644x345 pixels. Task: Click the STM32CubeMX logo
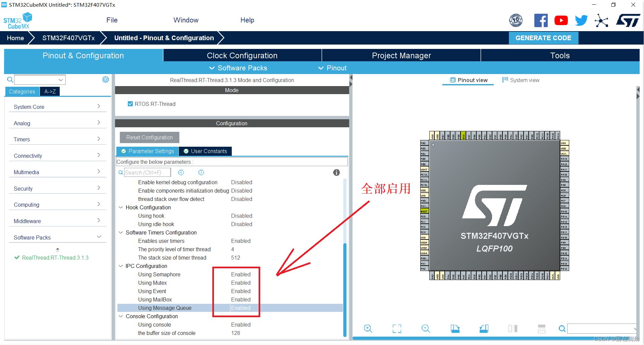tap(18, 21)
